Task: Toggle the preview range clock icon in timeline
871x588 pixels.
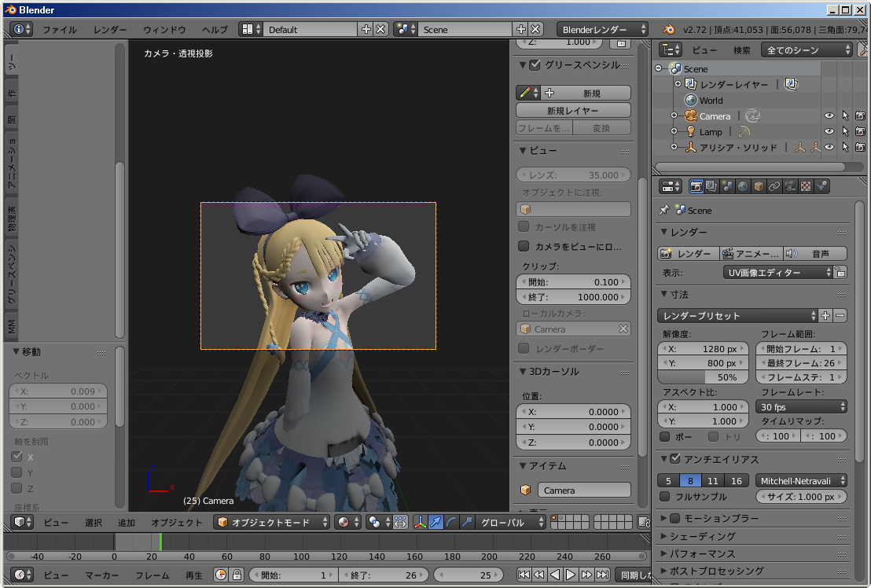Action: pos(221,575)
